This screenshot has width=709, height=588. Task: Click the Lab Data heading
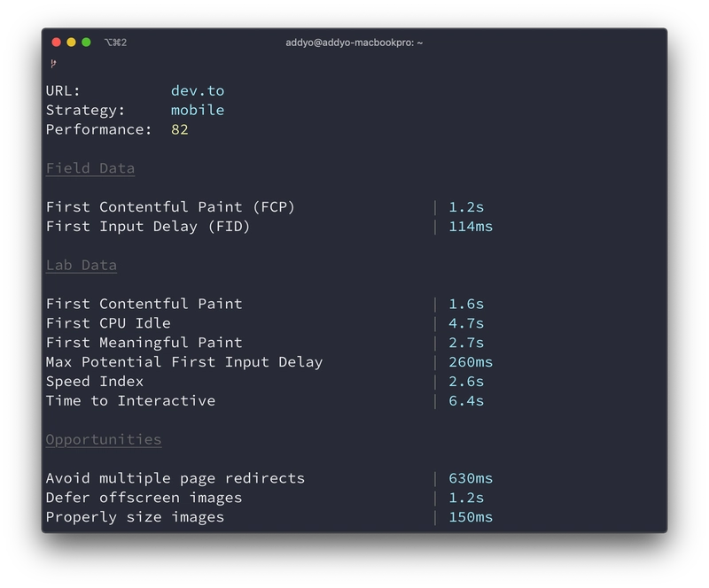coord(81,265)
